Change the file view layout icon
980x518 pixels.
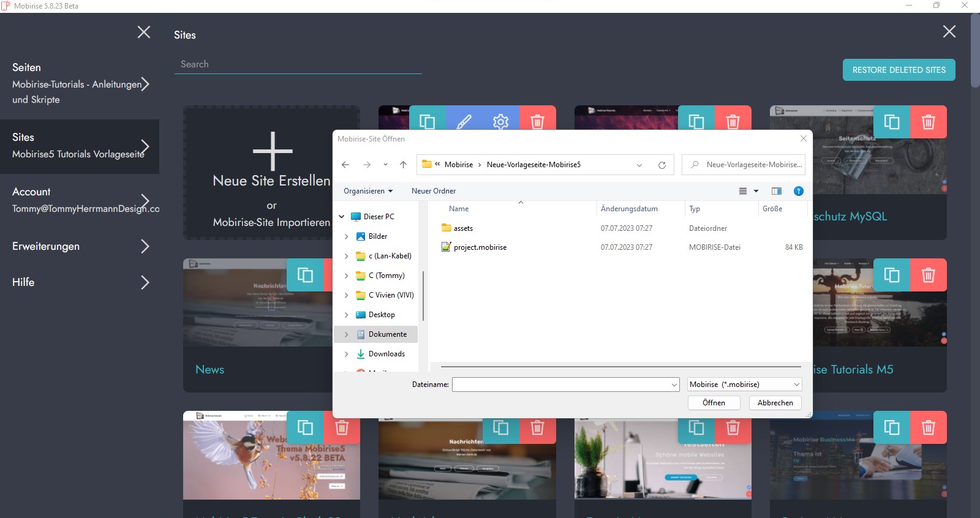(743, 191)
